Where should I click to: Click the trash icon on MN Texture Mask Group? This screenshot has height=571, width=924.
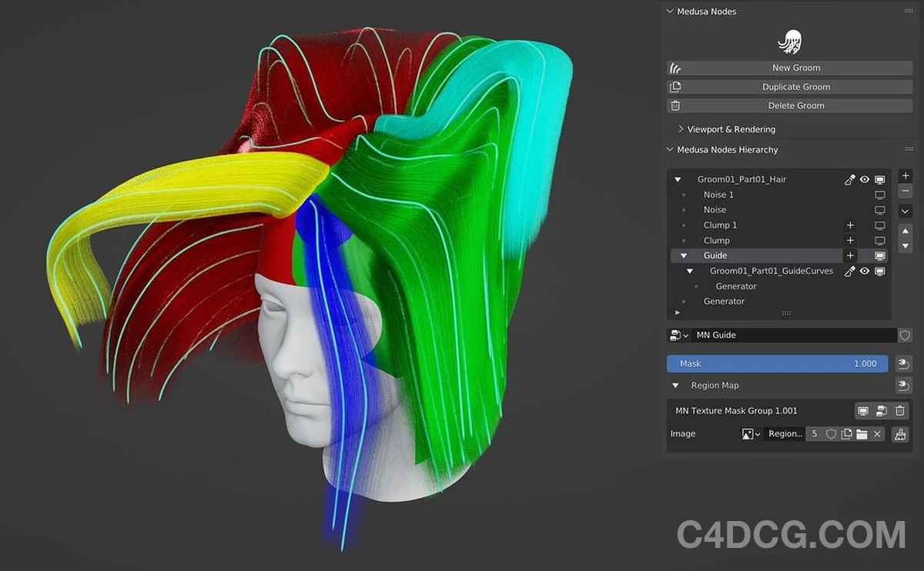pos(900,410)
